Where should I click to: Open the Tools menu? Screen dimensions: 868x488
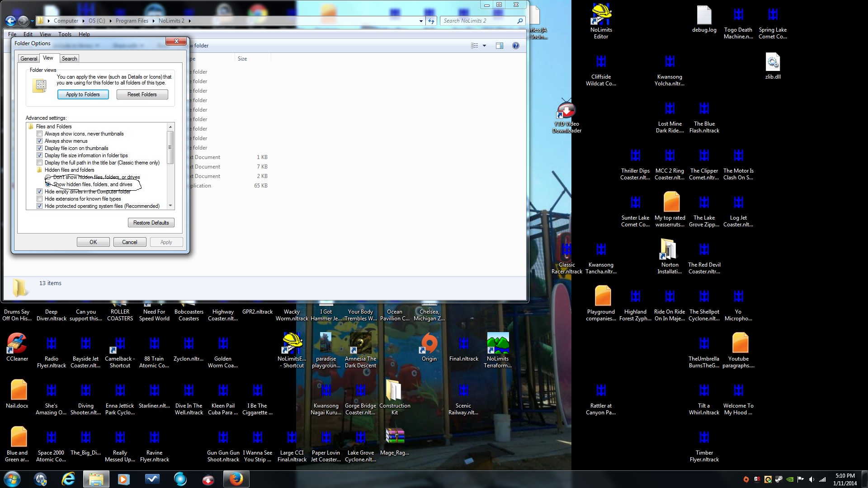pos(65,34)
